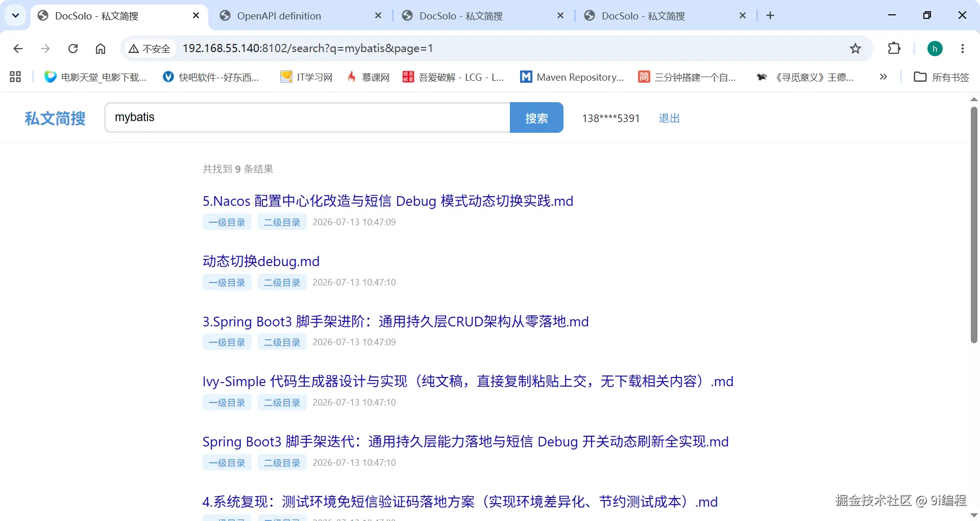This screenshot has height=521, width=980.
Task: Go forward to the next page
Action: pyautogui.click(x=45, y=49)
